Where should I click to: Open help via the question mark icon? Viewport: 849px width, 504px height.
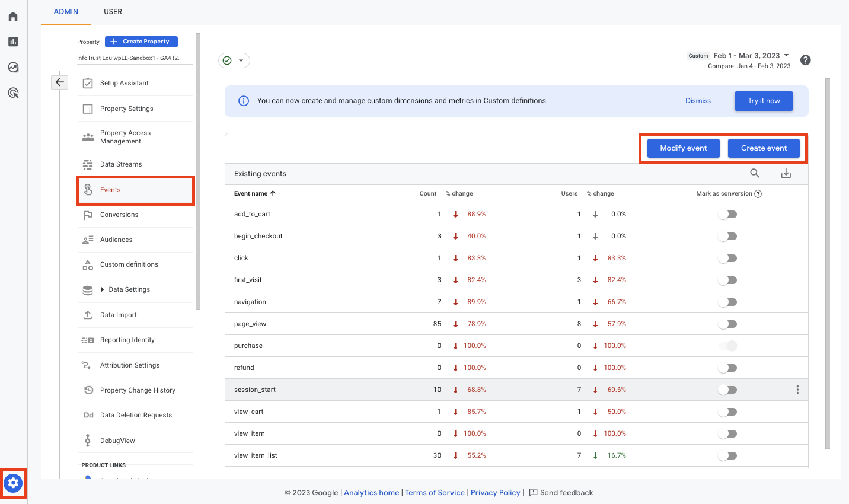pyautogui.click(x=805, y=60)
